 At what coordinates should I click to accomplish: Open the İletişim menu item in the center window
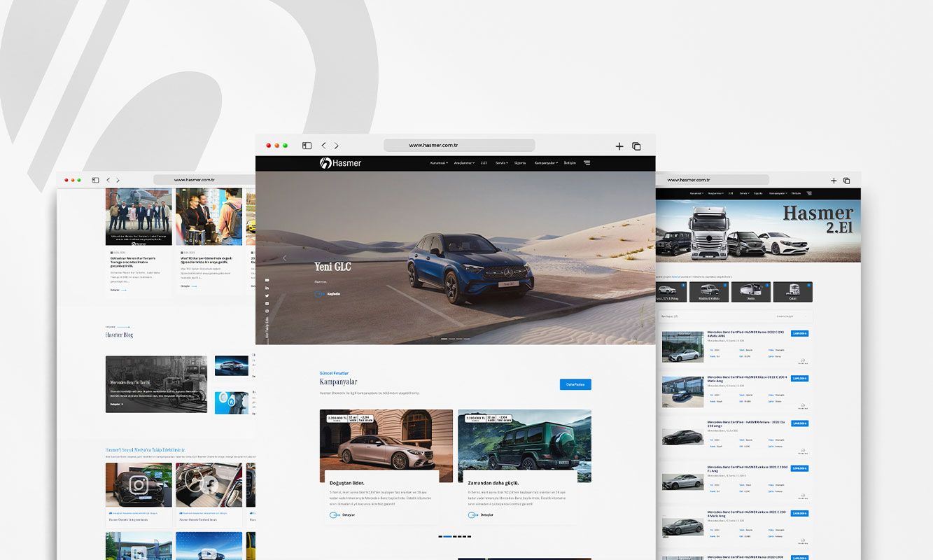[x=570, y=163]
